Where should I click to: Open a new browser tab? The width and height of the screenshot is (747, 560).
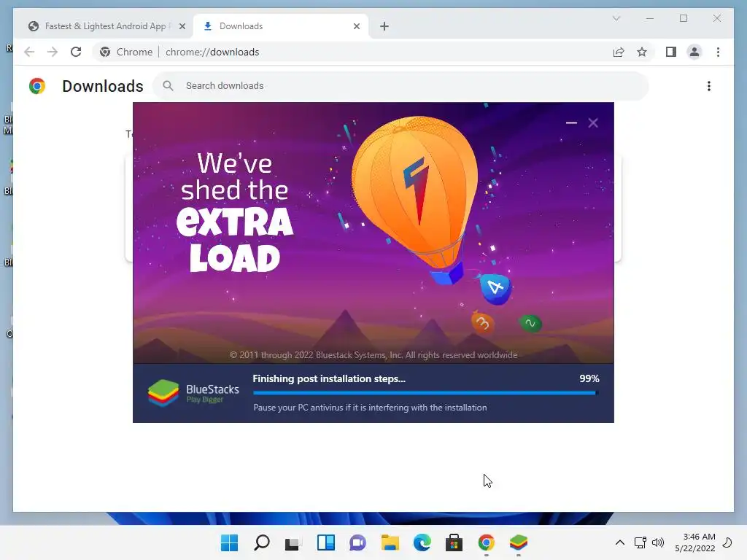point(384,26)
